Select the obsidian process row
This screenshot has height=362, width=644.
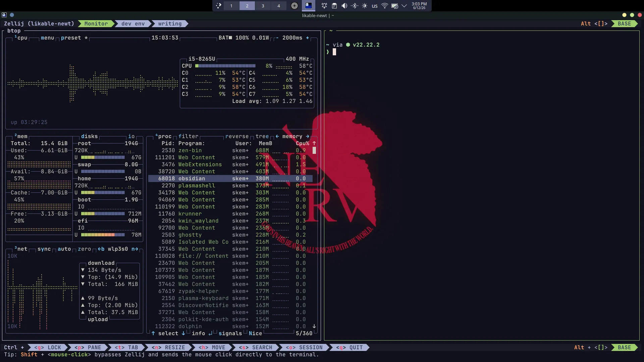click(230, 179)
